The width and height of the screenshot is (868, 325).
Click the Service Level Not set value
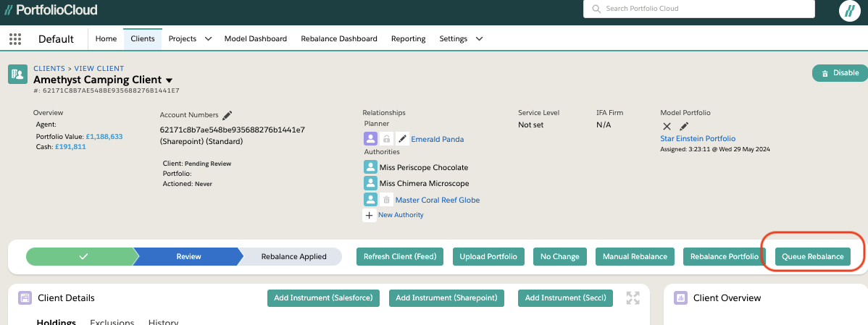pos(531,125)
